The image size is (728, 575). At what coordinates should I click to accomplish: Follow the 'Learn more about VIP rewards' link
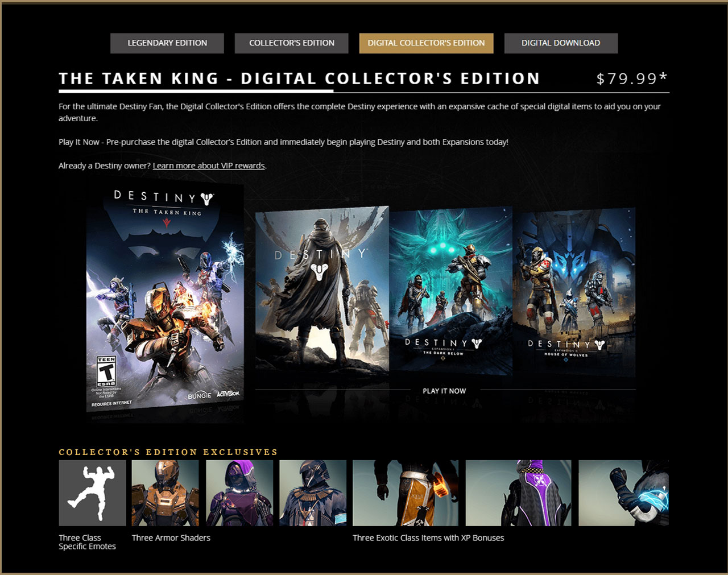[209, 166]
